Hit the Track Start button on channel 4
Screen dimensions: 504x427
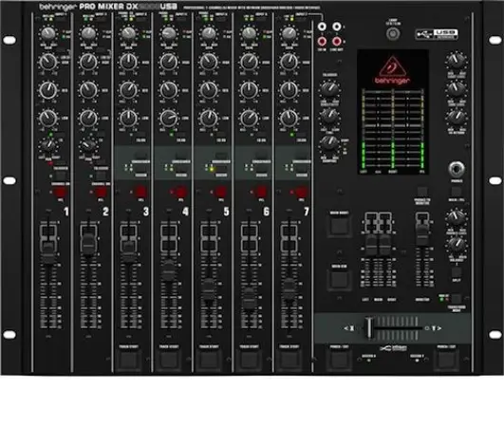(169, 360)
